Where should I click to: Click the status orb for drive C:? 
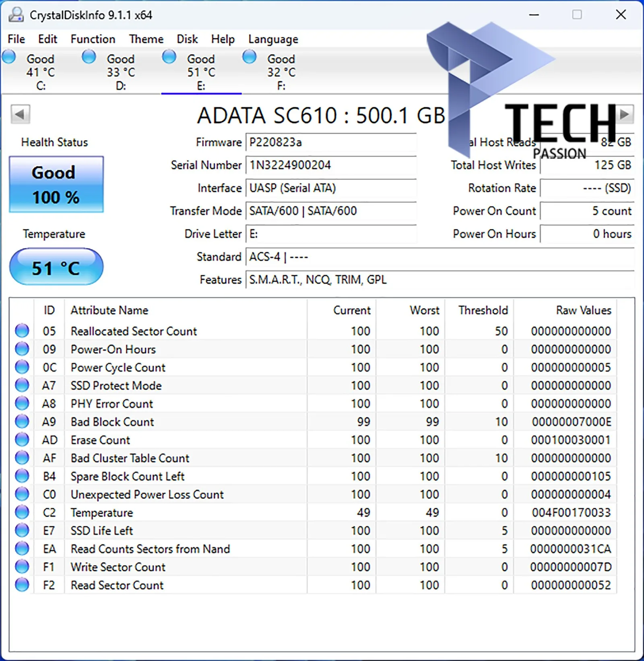pos(9,57)
